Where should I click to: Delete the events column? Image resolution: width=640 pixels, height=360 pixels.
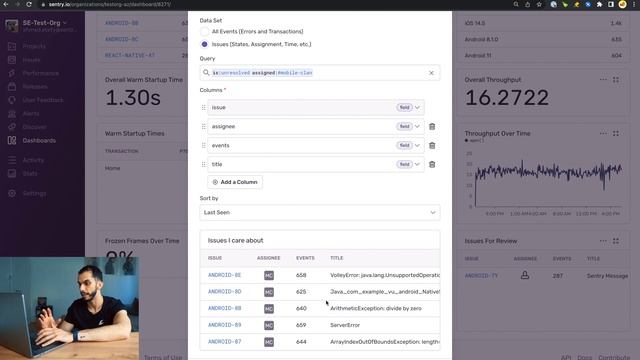click(x=432, y=145)
